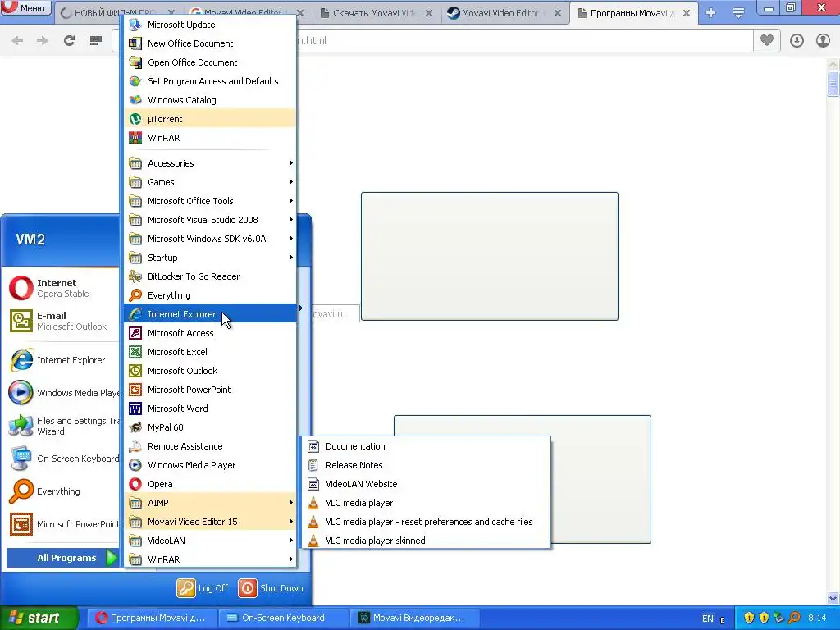Reload the page in Opera
840x630 pixels.
click(69, 41)
